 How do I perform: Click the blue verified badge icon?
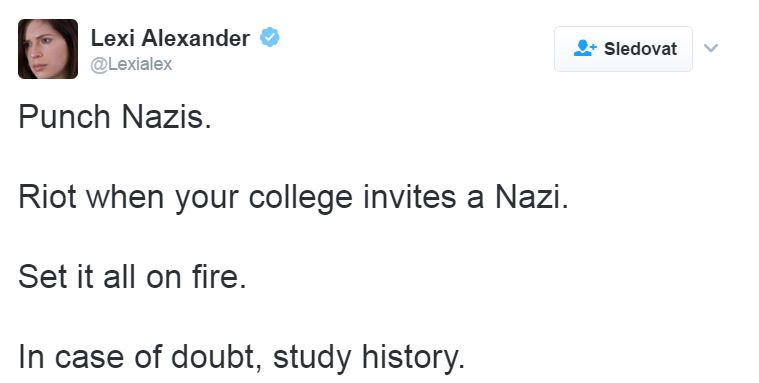(x=270, y=38)
